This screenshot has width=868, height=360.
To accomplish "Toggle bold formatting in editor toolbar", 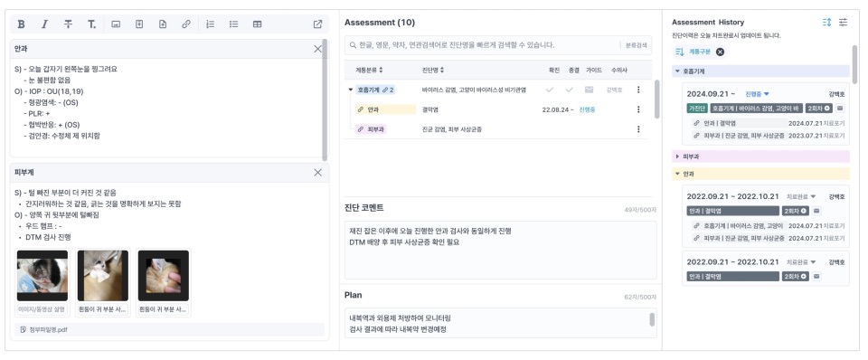I will (21, 24).
